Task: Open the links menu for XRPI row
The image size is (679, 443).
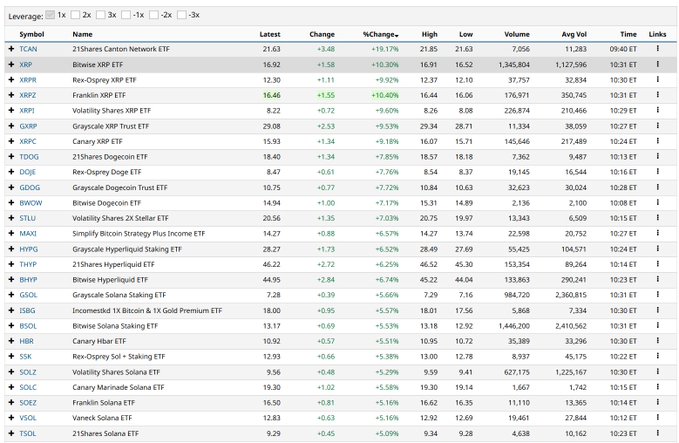Action: [657, 110]
